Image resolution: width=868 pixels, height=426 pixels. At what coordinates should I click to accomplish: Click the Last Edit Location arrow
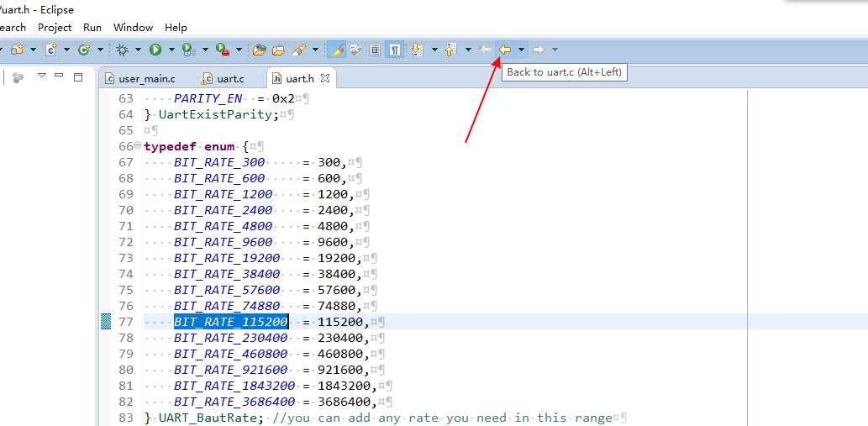485,50
